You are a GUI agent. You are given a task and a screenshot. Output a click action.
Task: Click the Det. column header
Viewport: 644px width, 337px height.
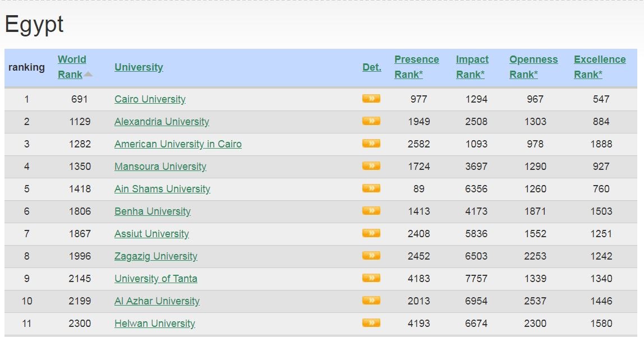(x=372, y=67)
